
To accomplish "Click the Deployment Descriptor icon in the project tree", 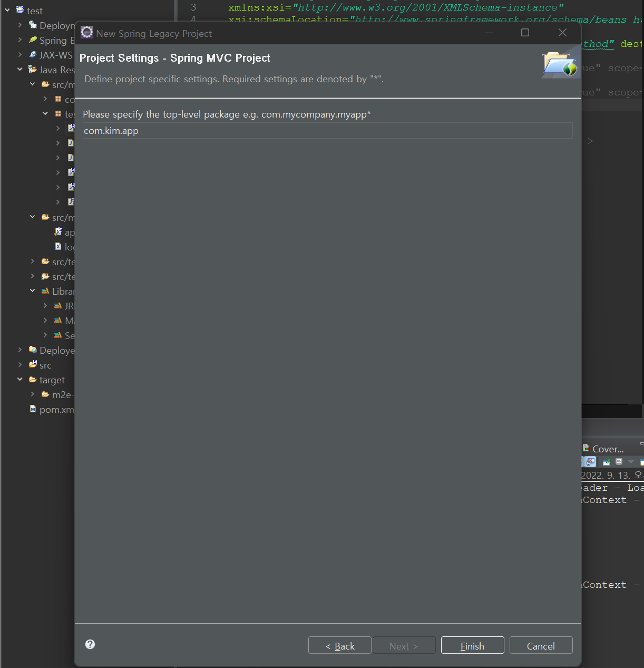I will coord(33,25).
